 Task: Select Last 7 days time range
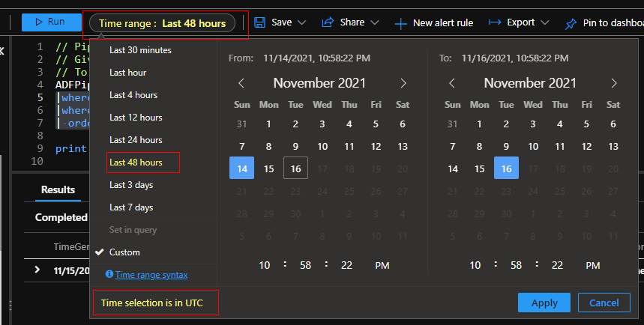click(x=131, y=207)
